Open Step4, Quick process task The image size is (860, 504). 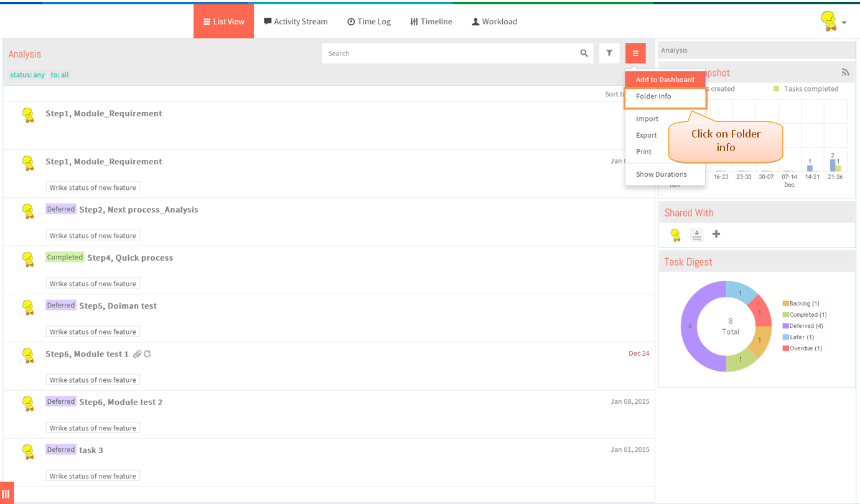pyautogui.click(x=130, y=258)
